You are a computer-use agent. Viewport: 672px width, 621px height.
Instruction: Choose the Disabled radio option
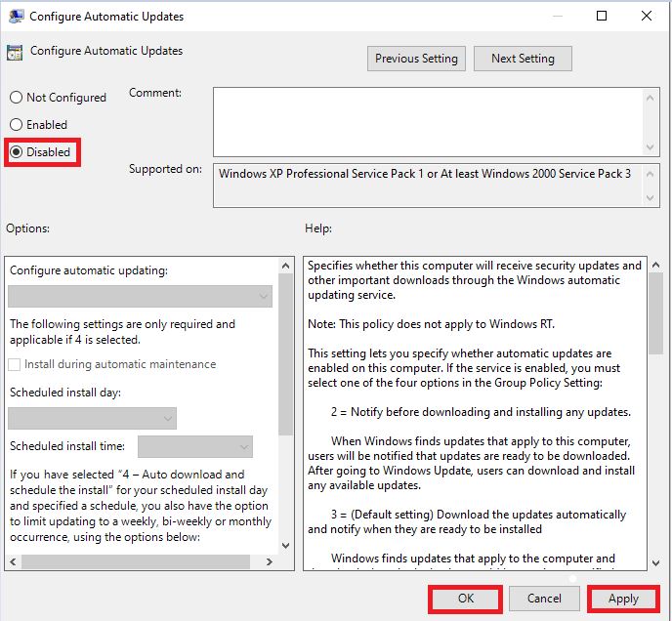click(x=40, y=151)
